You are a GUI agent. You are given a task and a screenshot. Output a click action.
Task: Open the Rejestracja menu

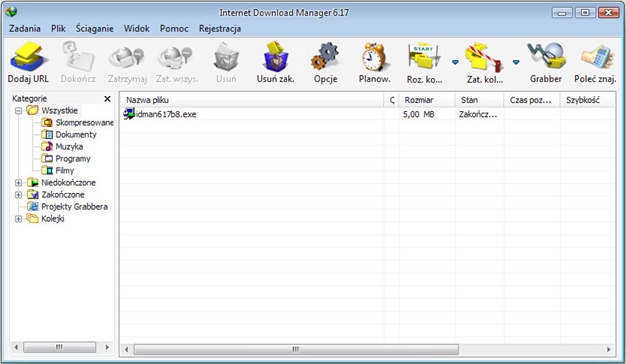coord(220,29)
